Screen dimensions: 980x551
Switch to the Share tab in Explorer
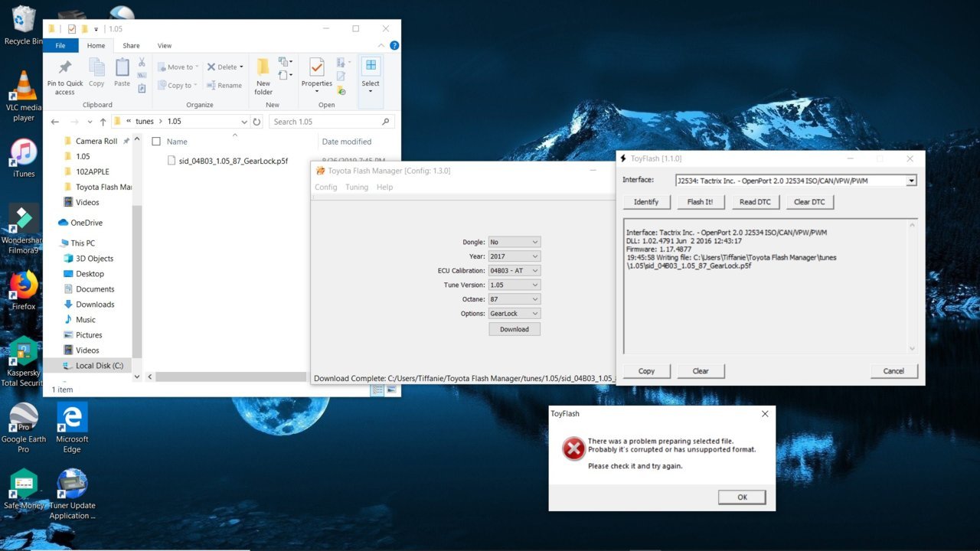click(131, 46)
